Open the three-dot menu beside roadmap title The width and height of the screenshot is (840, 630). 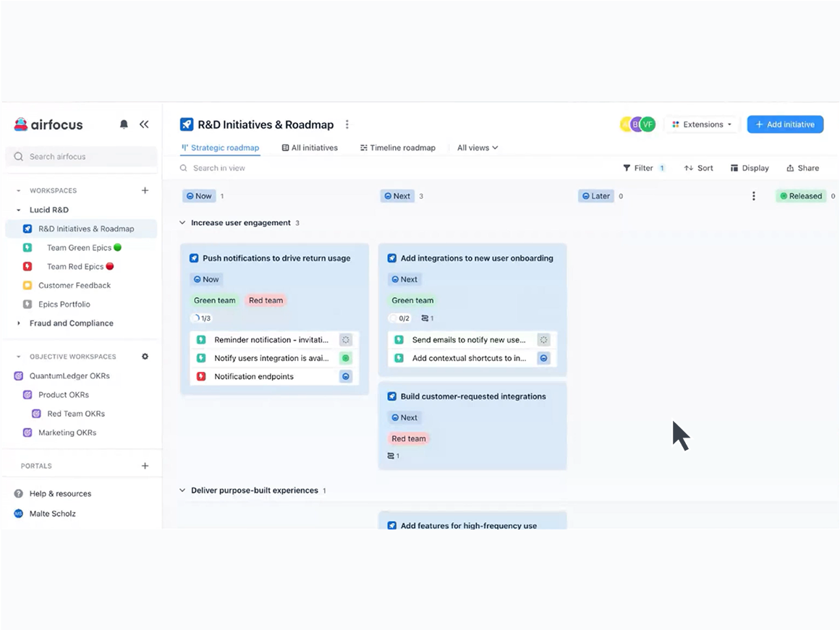click(347, 124)
